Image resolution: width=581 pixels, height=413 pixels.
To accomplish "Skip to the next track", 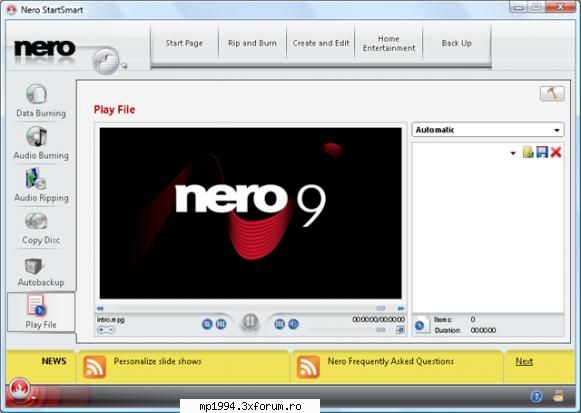I will tap(279, 324).
